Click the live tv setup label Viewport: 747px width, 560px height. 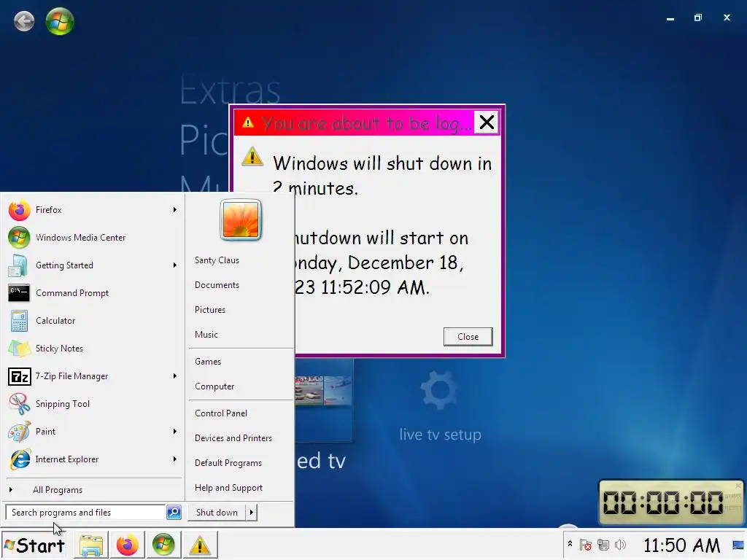click(440, 435)
